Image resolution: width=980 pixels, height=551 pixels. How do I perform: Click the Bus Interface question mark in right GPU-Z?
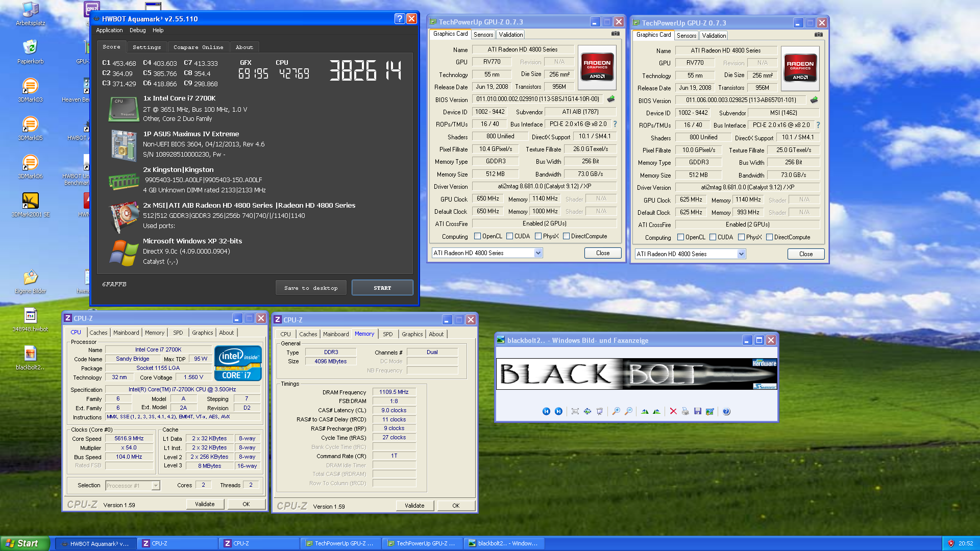(818, 125)
